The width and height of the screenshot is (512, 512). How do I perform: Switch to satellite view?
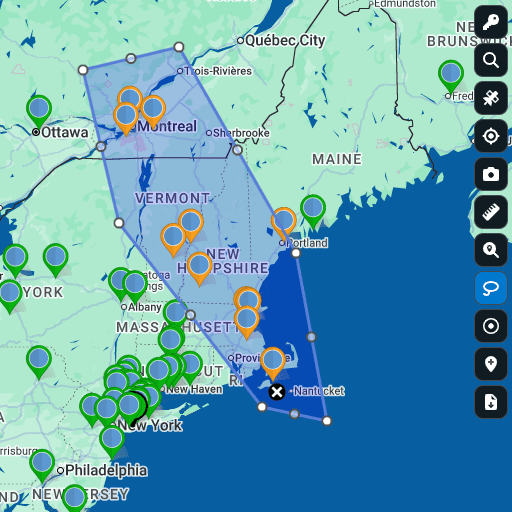(491, 98)
